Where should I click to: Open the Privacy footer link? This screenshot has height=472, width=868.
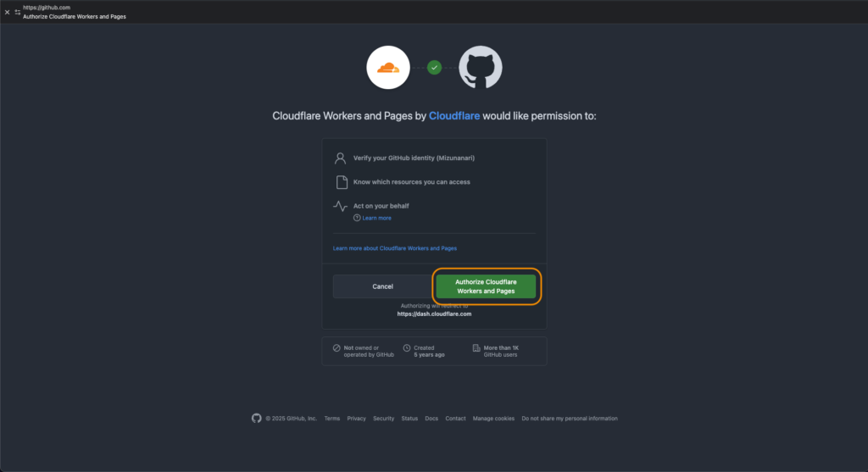coord(357,419)
